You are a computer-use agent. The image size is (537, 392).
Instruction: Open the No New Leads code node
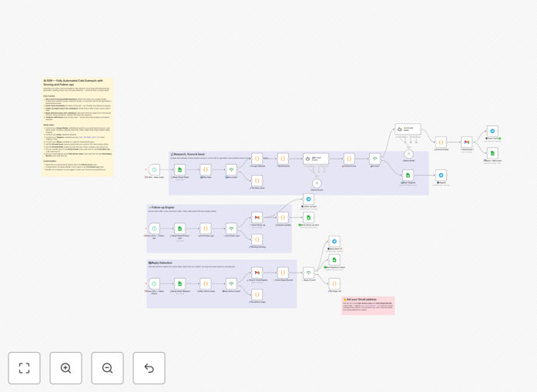pyautogui.click(x=257, y=180)
